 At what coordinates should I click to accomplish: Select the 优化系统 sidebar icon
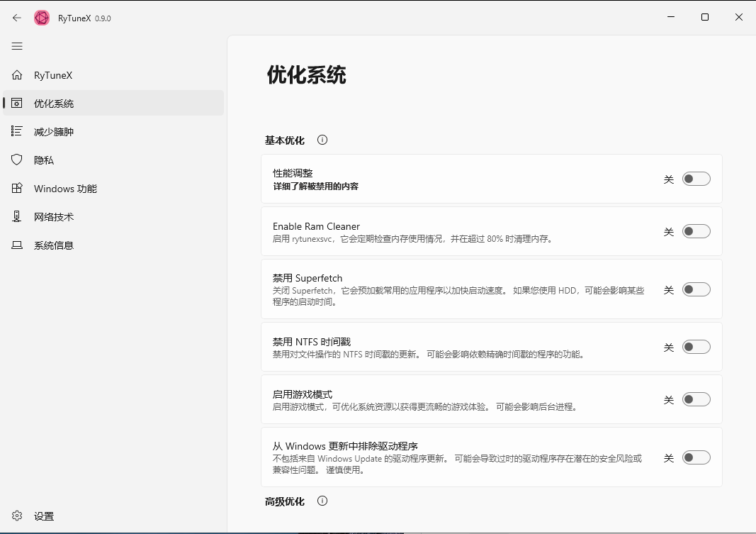click(16, 103)
